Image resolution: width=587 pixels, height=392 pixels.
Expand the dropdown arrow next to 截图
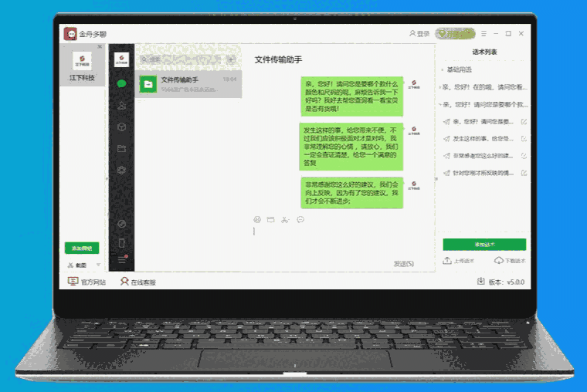pos(98,265)
